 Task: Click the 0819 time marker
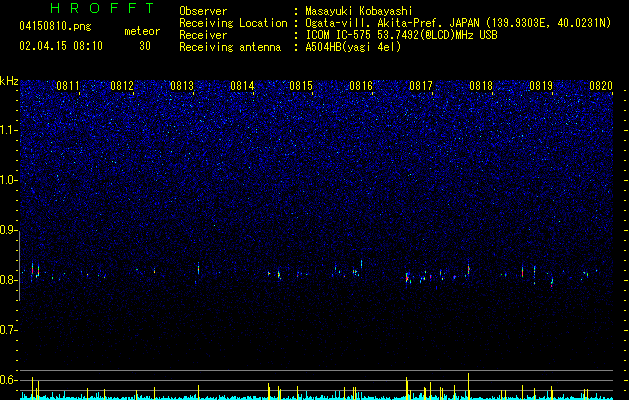click(x=541, y=86)
